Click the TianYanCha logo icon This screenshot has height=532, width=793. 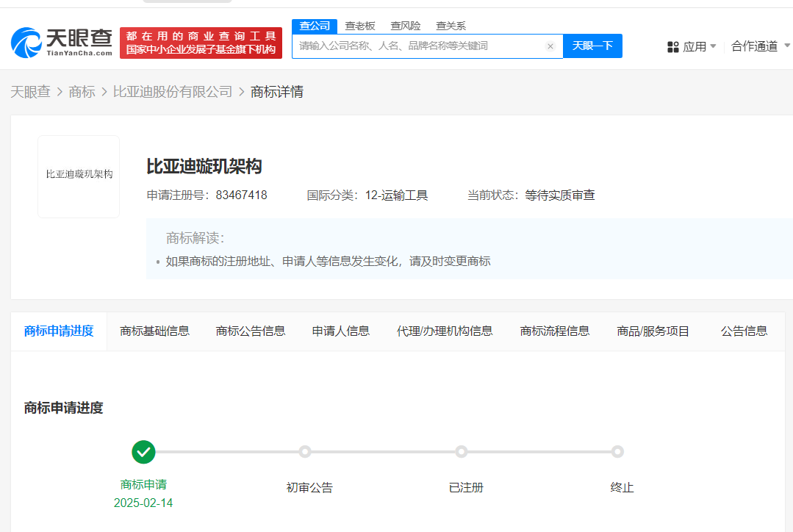[27, 43]
